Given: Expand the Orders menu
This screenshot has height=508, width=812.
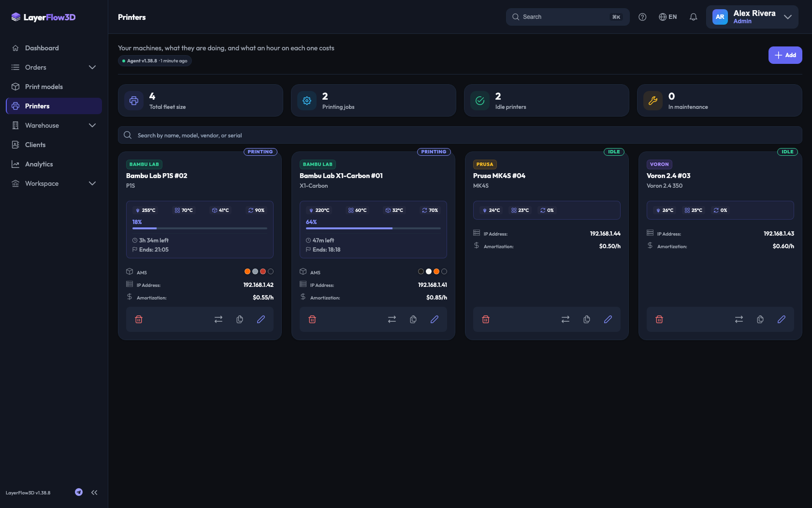Looking at the screenshot, I should tap(54, 67).
